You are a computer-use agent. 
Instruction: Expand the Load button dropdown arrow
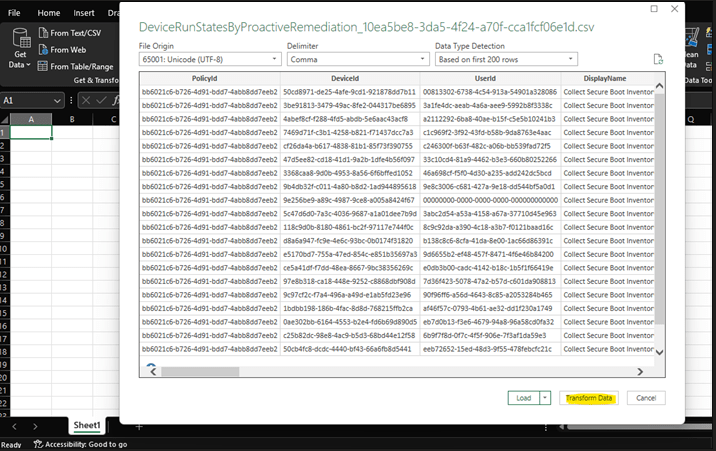click(x=545, y=398)
